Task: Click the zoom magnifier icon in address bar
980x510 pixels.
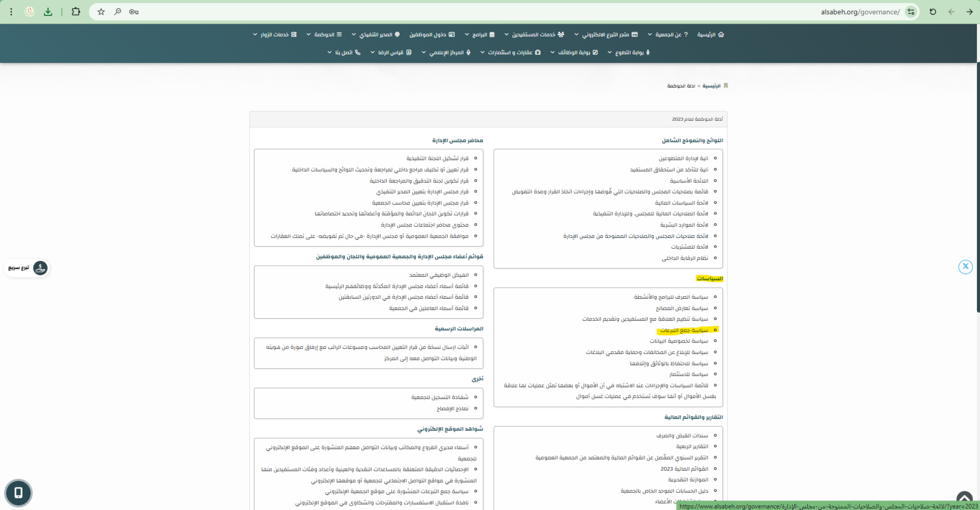Action: tap(118, 12)
